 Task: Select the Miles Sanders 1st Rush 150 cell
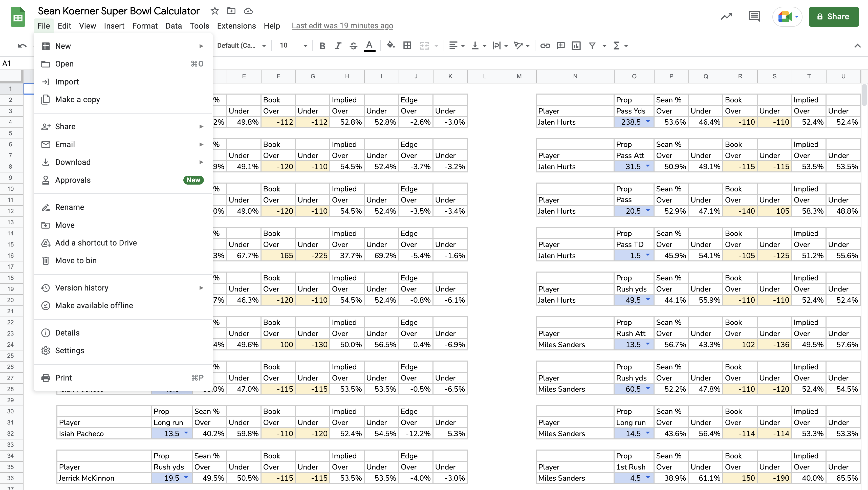(x=740, y=478)
